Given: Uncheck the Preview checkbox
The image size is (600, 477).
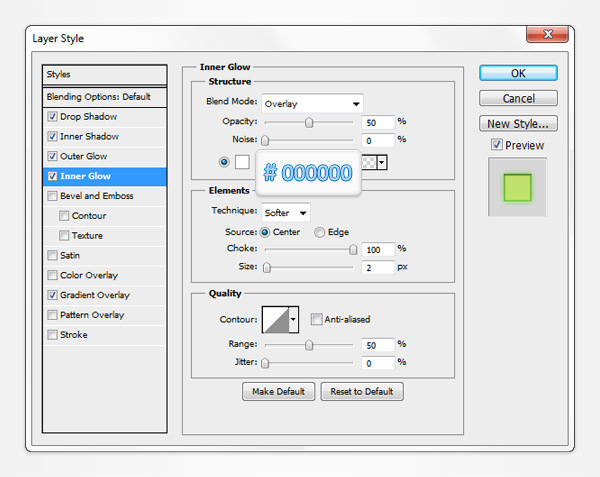Looking at the screenshot, I should (497, 145).
